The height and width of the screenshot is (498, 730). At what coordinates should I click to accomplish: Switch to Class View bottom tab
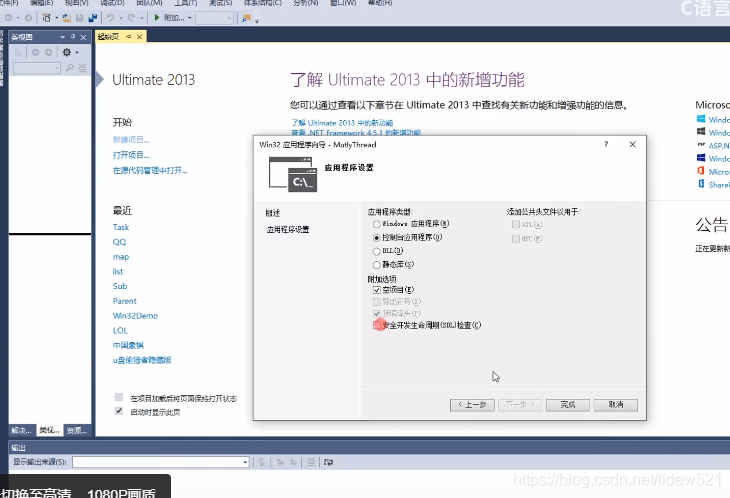(x=49, y=431)
